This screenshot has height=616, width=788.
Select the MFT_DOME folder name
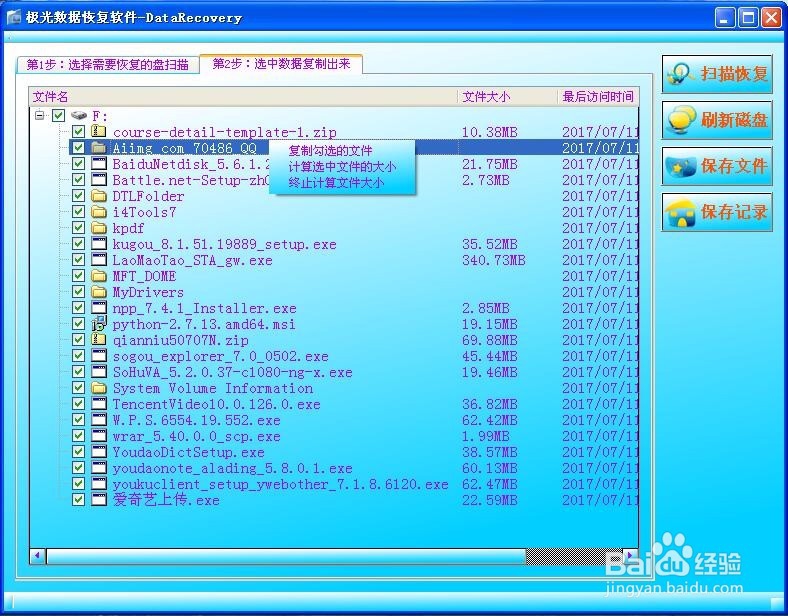(x=144, y=276)
